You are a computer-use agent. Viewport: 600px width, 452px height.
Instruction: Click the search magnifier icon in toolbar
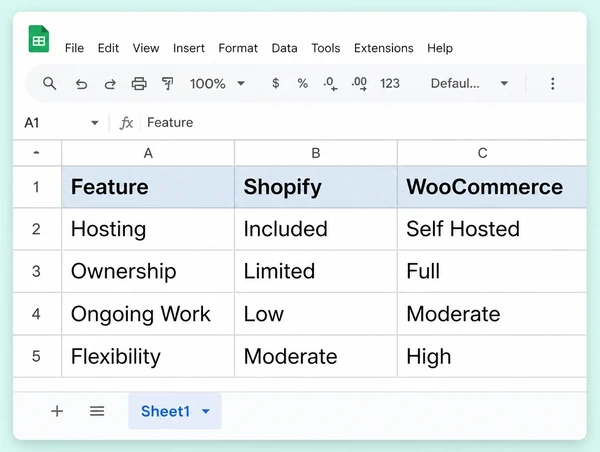(x=49, y=83)
